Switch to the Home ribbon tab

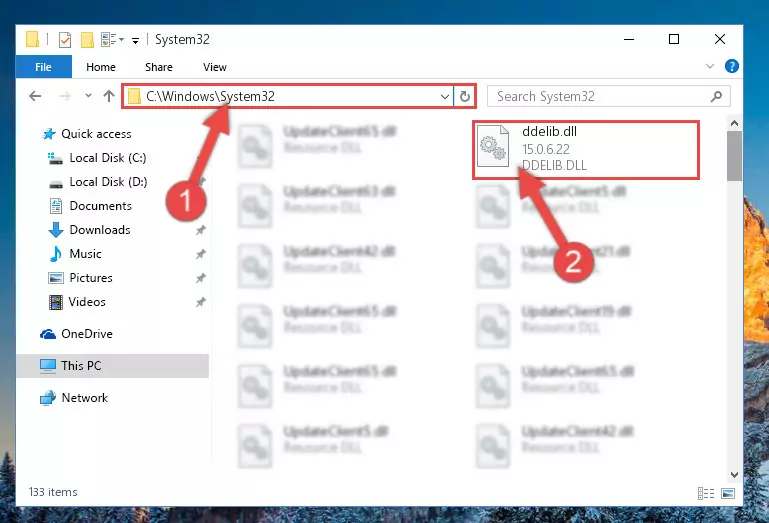pos(101,67)
